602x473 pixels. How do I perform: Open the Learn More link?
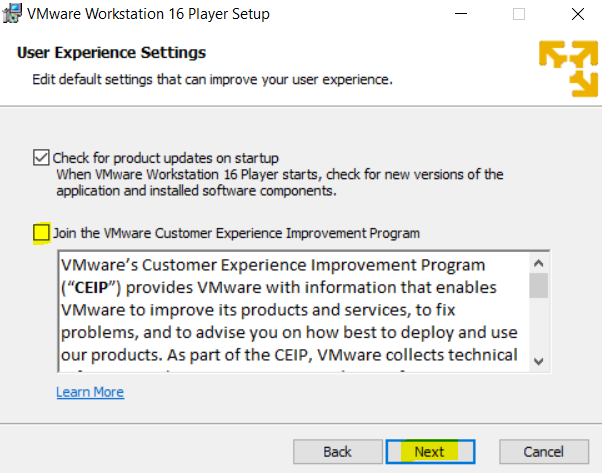pyautogui.click(x=90, y=392)
